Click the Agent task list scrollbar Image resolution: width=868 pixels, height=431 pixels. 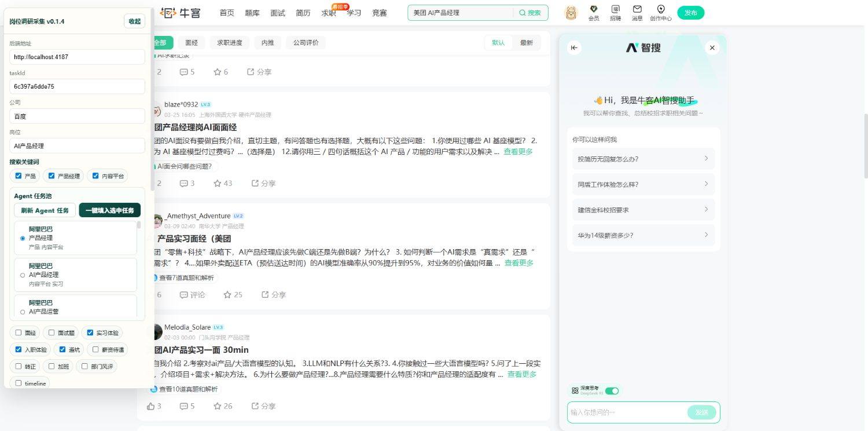coord(139,224)
